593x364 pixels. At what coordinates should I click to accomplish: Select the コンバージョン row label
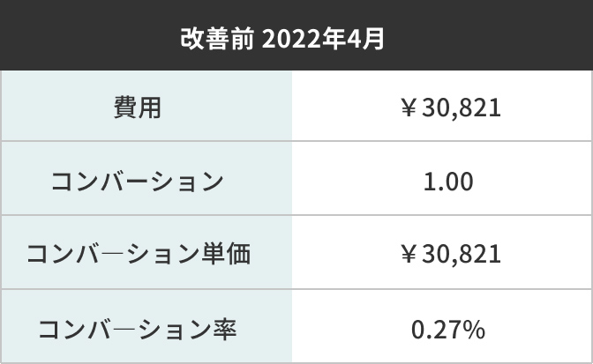tap(138, 182)
